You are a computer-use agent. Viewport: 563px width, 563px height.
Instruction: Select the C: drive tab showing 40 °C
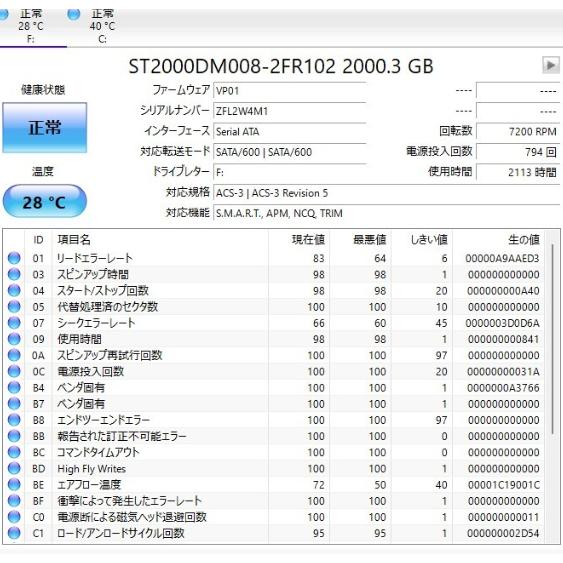pyautogui.click(x=102, y=26)
